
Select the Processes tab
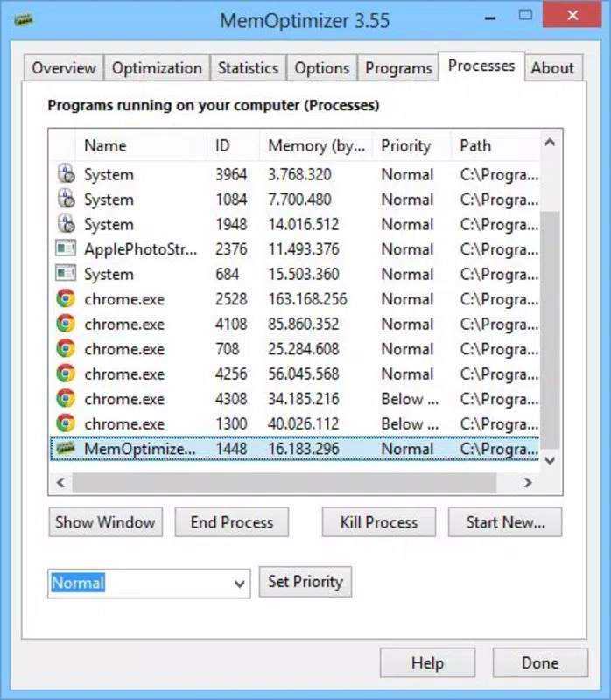point(481,66)
